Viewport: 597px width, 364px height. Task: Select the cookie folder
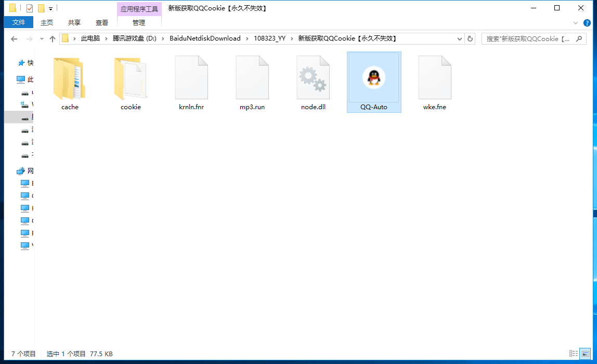coord(131,79)
